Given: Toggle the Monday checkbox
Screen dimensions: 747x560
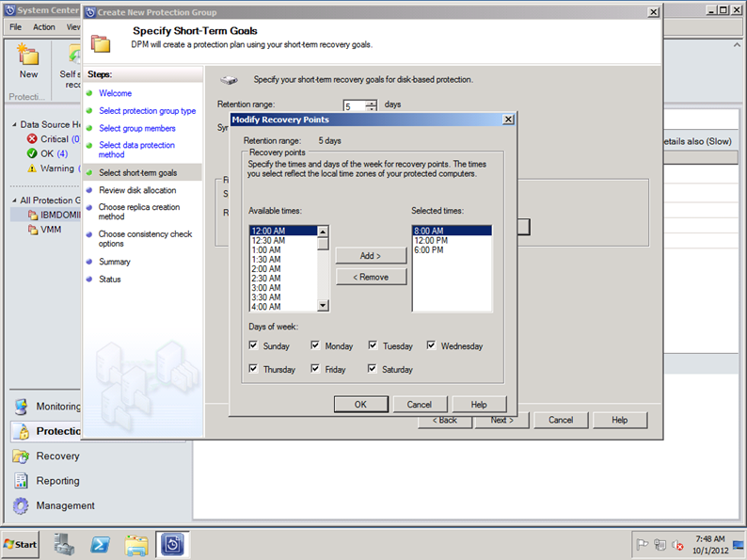Looking at the screenshot, I should pos(315,345).
